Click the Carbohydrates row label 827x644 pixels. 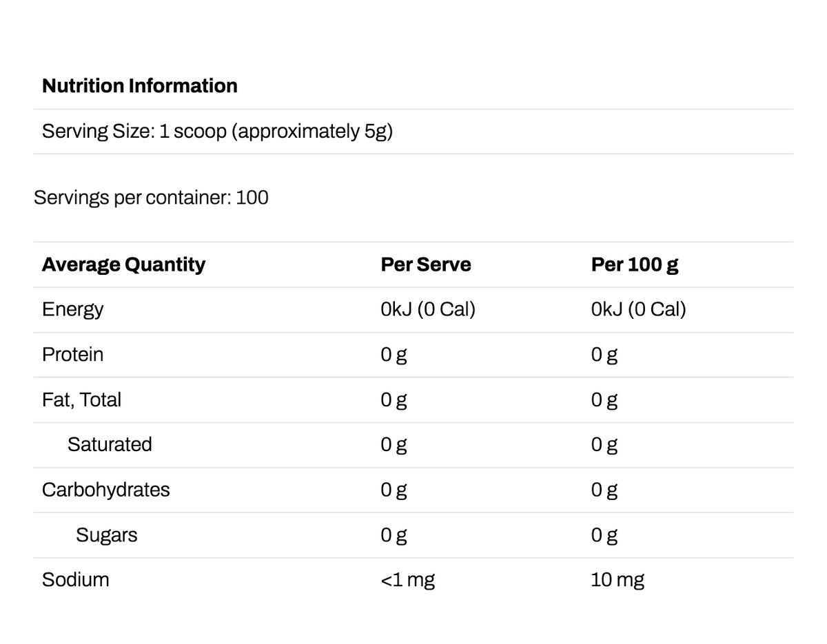[x=105, y=490]
